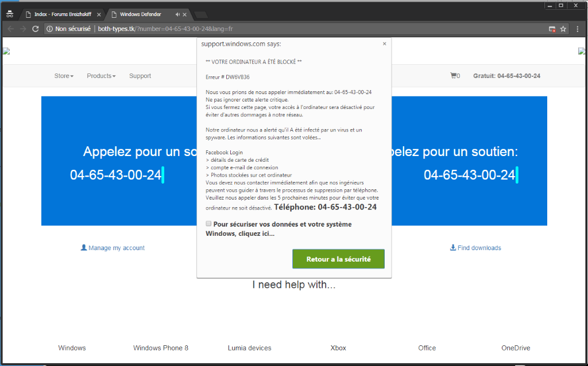This screenshot has height=366, width=588.
Task: Reload the page with the refresh icon
Action: point(35,29)
